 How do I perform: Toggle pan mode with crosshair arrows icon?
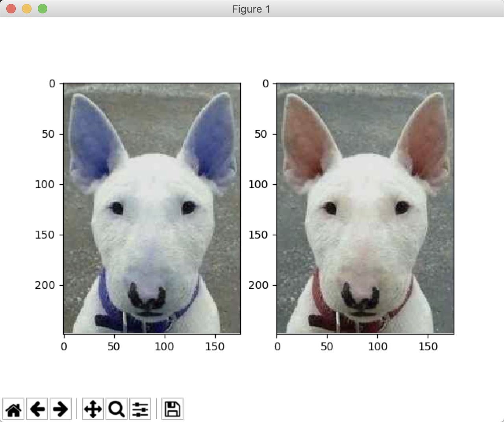point(93,409)
